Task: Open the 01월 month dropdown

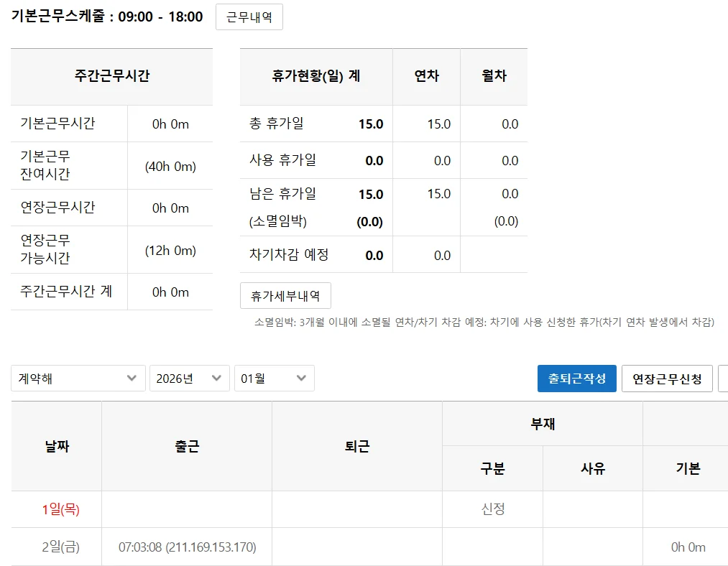Action: coord(274,379)
